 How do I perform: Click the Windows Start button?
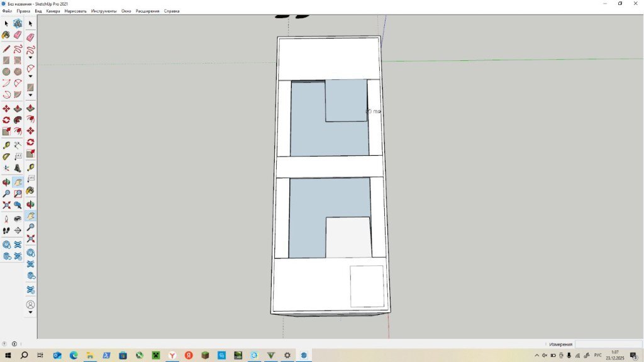coord(7,355)
